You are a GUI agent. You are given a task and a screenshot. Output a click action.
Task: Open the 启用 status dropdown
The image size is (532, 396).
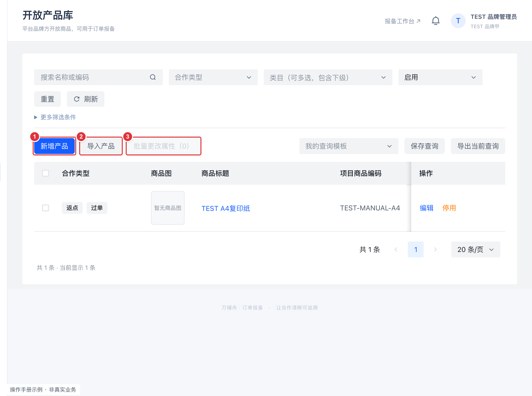(x=440, y=77)
